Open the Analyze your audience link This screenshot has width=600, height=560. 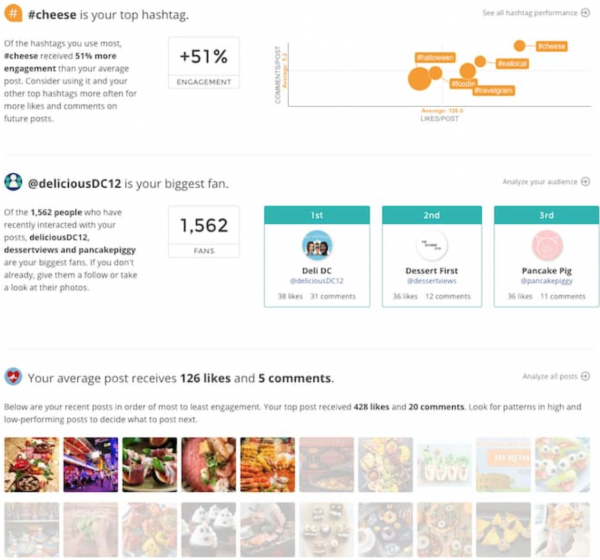(x=539, y=182)
